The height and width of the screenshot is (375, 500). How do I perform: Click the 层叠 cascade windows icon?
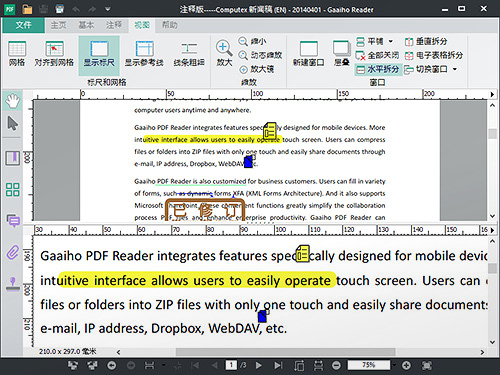(x=342, y=53)
